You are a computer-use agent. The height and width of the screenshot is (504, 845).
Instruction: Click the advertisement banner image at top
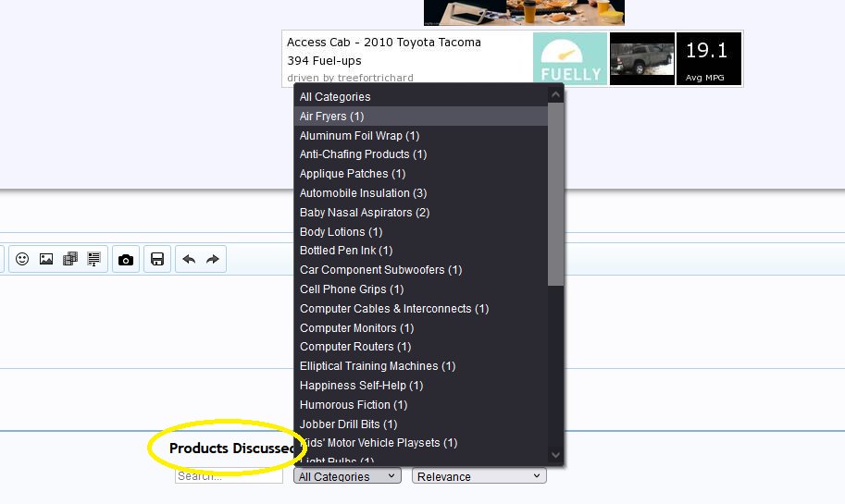click(x=524, y=12)
